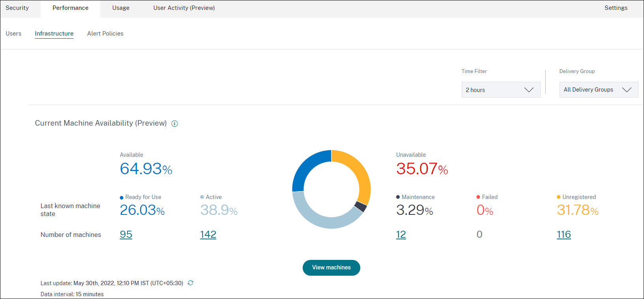Click the info icon beside Current Machine Availability

click(174, 124)
